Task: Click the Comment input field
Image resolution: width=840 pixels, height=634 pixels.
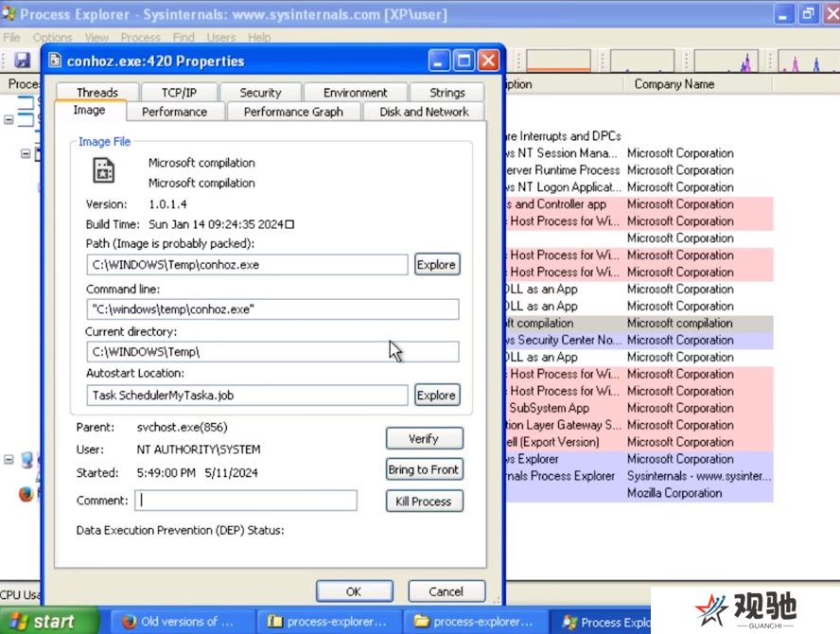Action: click(x=246, y=500)
